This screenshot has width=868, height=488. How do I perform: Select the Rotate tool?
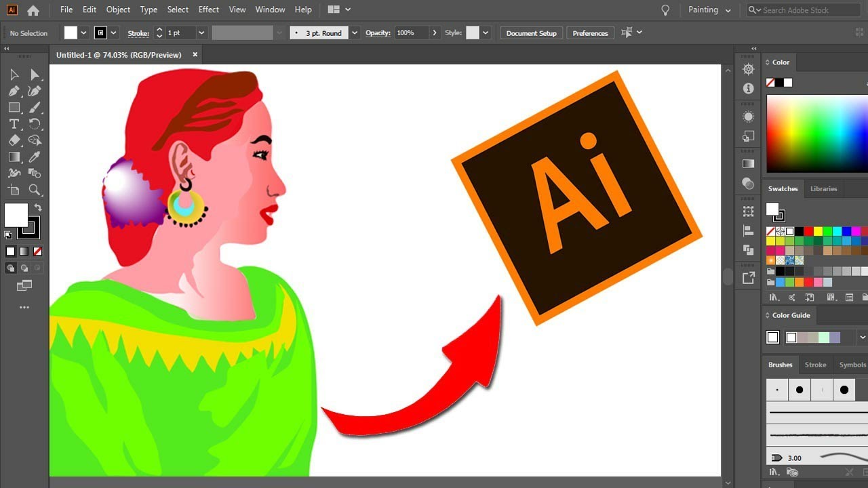(35, 124)
